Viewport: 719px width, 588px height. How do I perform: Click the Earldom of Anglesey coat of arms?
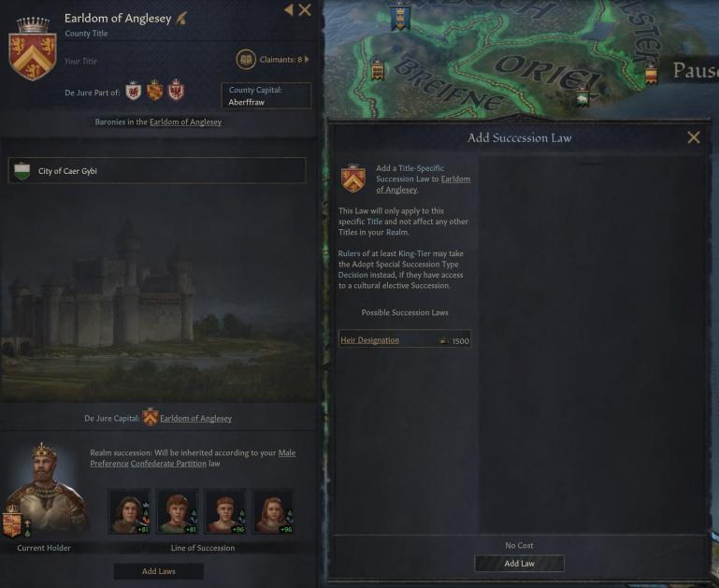[33, 50]
